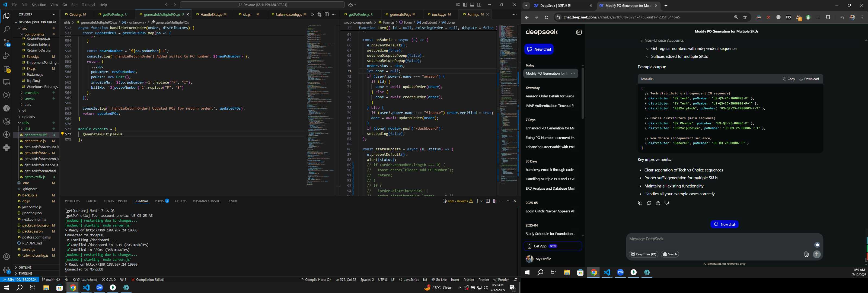The image size is (868, 293).
Task: Open Extensions view with warning badge
Action: [7, 69]
